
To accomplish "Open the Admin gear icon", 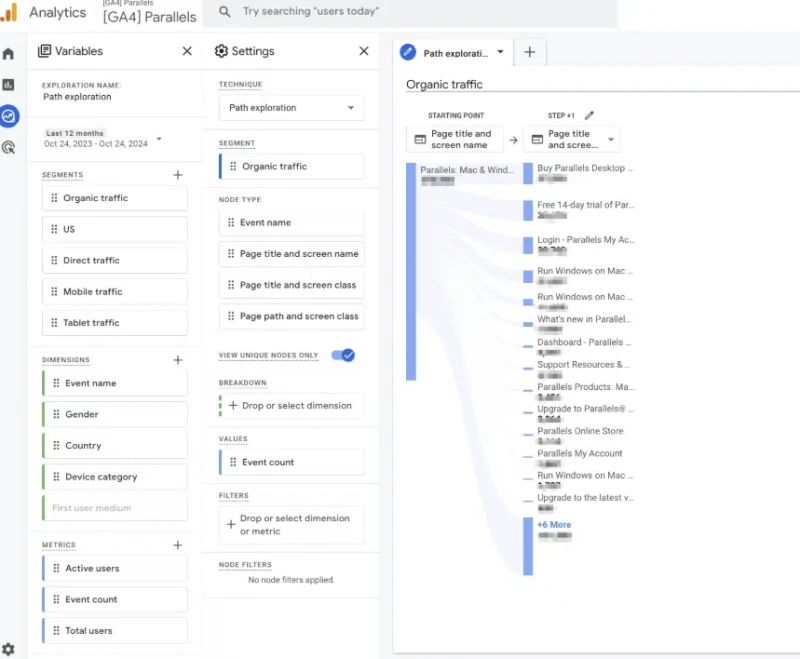I will (x=8, y=649).
